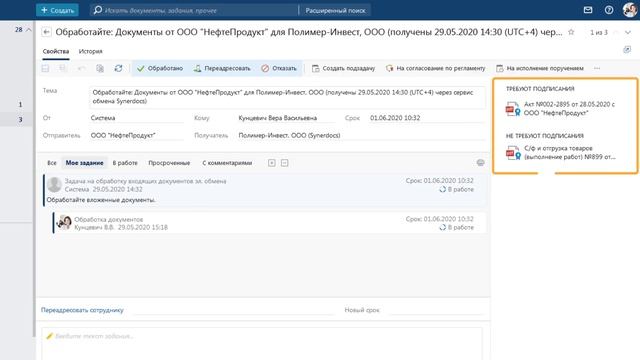Open attachment Акт №002-2895
The height and width of the screenshot is (360, 640).
569,109
